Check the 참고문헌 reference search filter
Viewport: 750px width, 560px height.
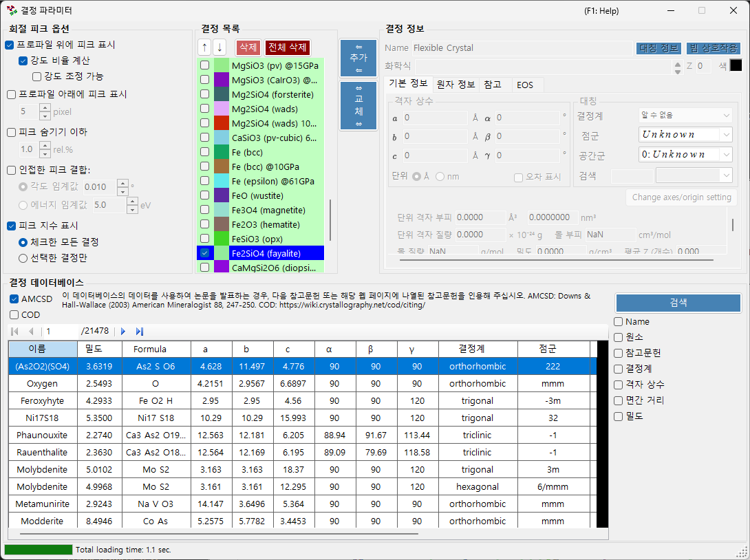tap(618, 353)
